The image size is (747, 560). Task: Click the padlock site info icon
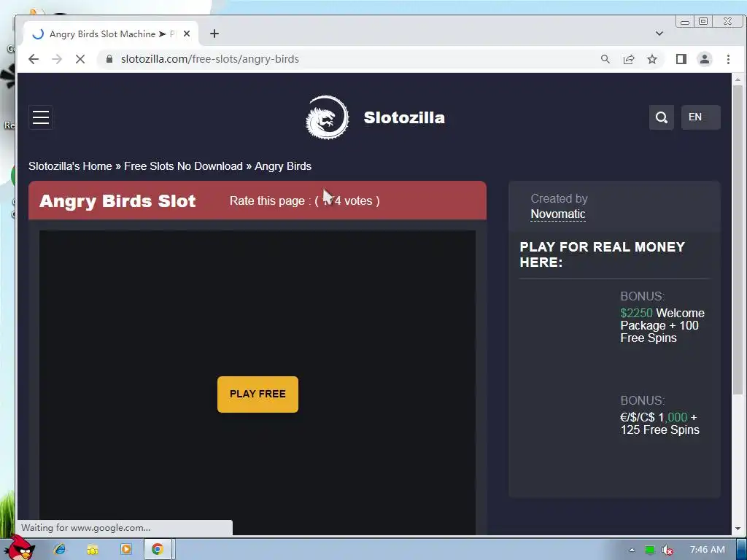pyautogui.click(x=109, y=59)
